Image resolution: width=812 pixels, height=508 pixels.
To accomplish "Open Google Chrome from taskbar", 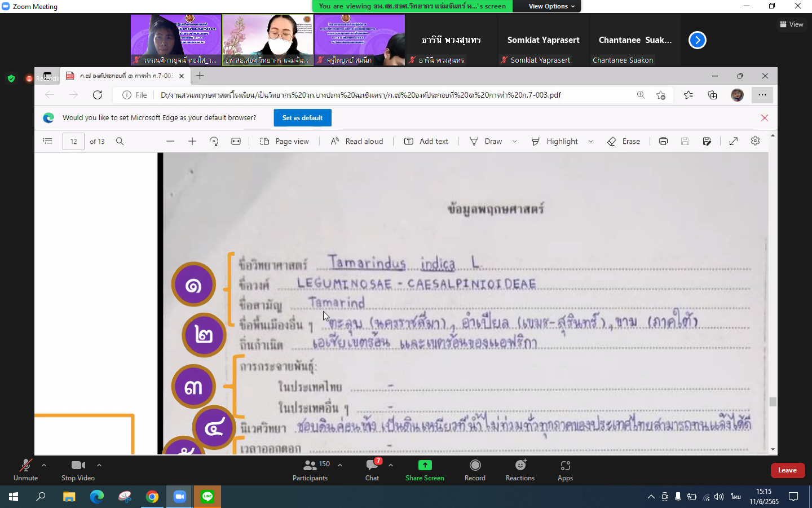I will click(x=152, y=497).
